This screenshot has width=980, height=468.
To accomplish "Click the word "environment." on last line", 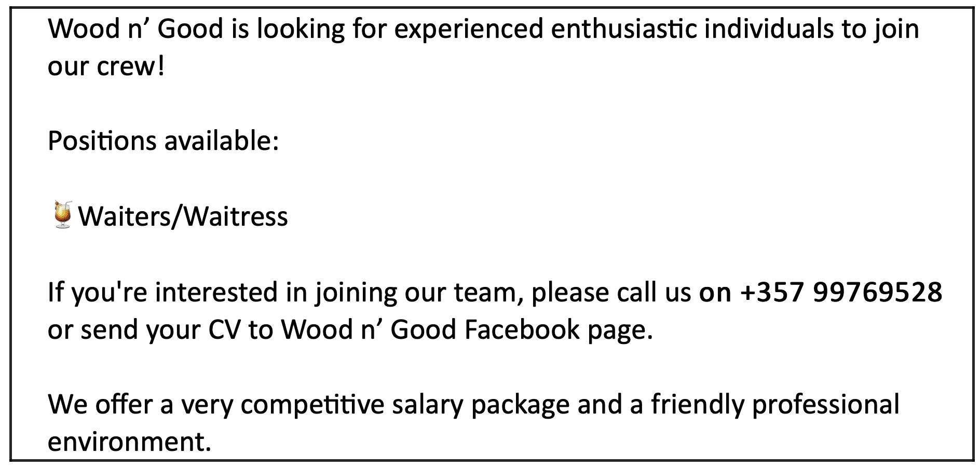I will pyautogui.click(x=130, y=442).
